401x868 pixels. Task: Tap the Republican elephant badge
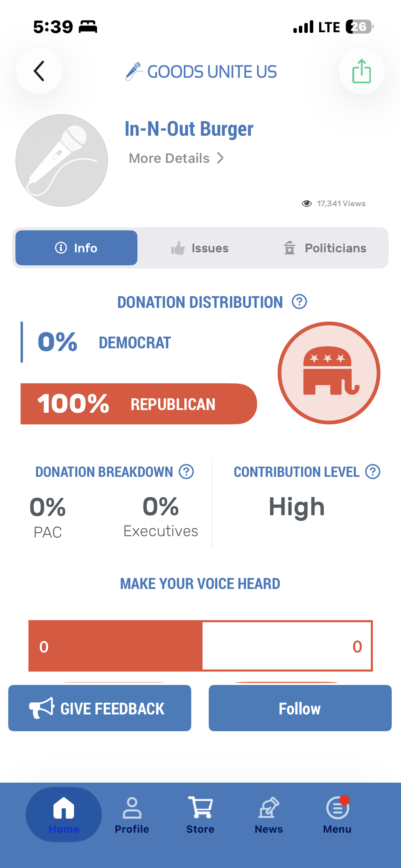[329, 373]
